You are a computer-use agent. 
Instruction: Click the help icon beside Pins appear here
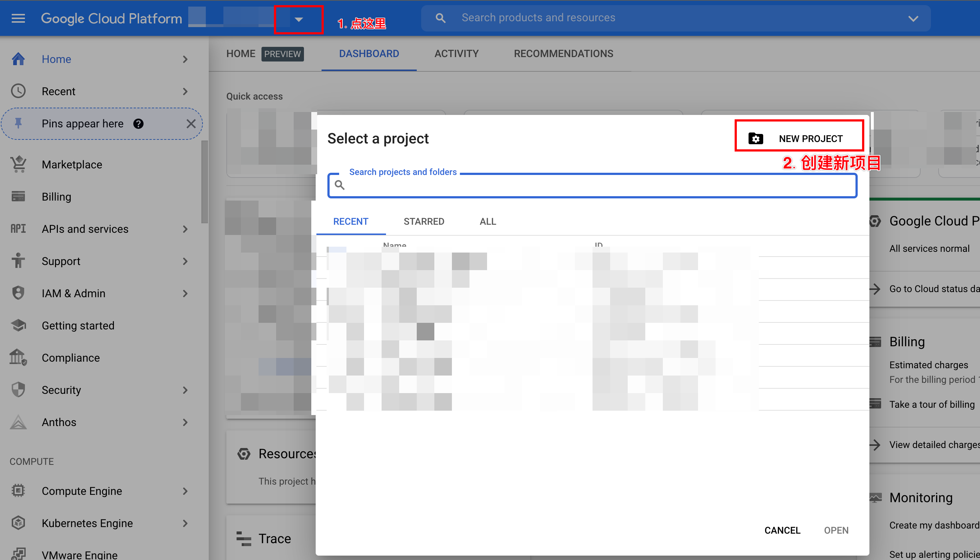pos(138,123)
